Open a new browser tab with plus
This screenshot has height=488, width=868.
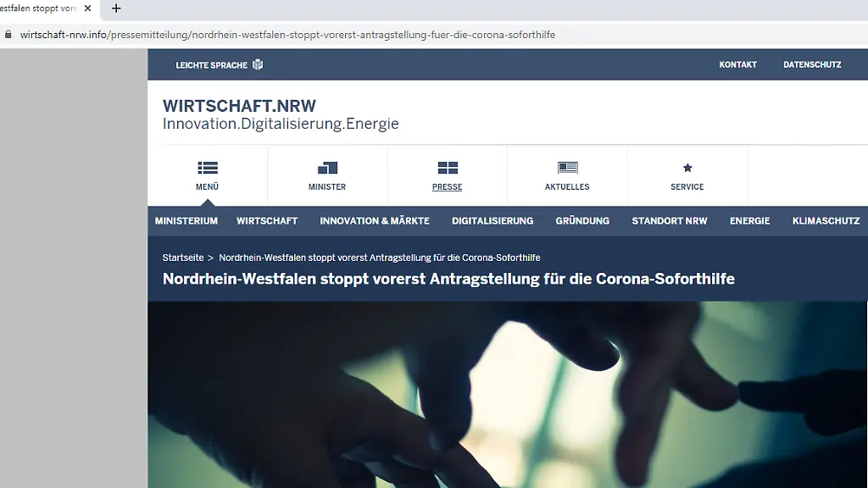click(116, 8)
